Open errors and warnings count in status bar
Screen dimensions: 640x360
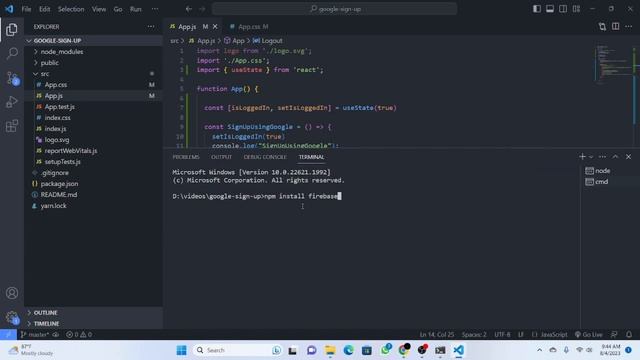point(79,334)
